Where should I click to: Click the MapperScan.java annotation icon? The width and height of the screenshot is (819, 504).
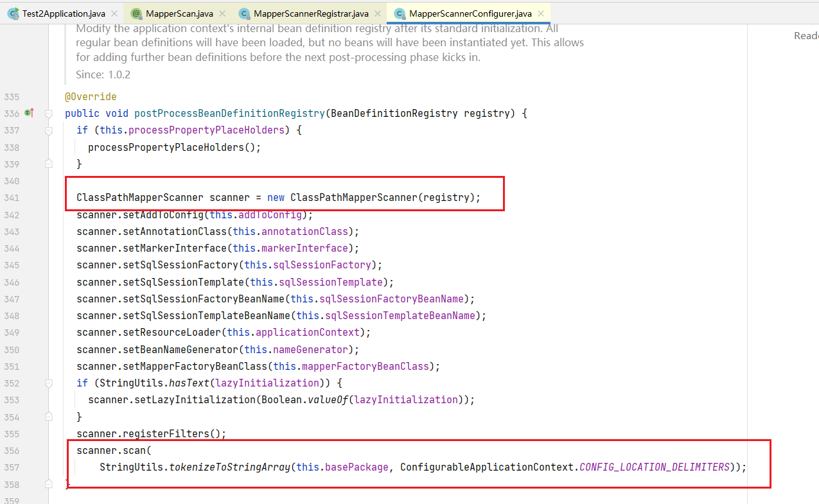[x=136, y=13]
